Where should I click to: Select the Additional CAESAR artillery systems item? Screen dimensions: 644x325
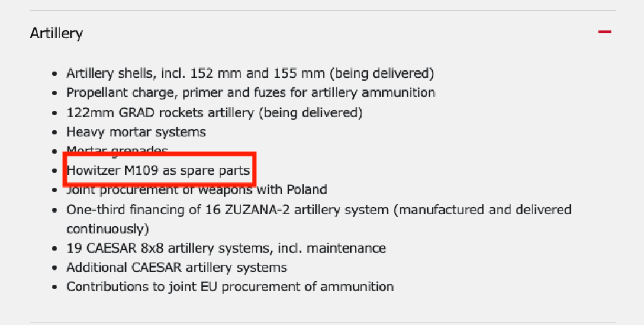(x=176, y=268)
